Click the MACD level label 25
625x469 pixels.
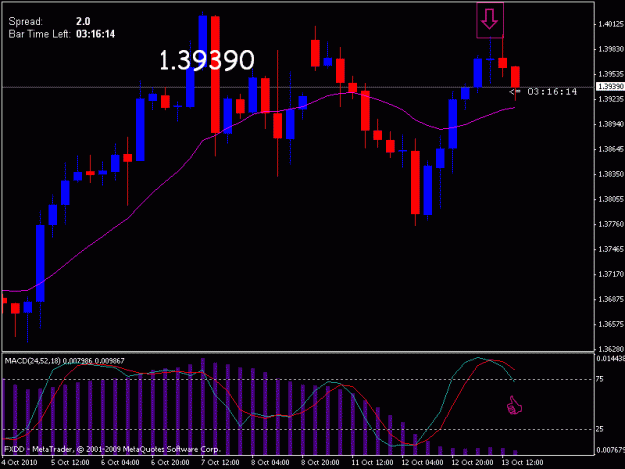(x=599, y=429)
